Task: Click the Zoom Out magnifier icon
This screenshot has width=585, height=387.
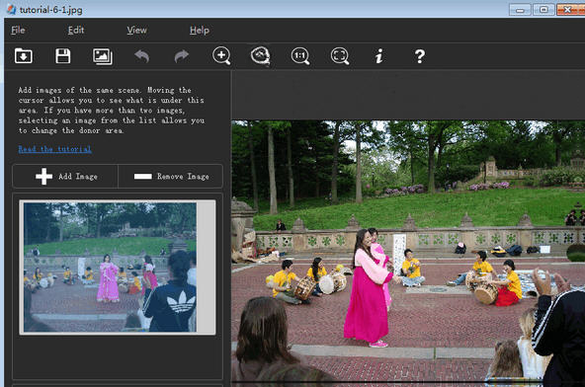Action: coord(260,56)
